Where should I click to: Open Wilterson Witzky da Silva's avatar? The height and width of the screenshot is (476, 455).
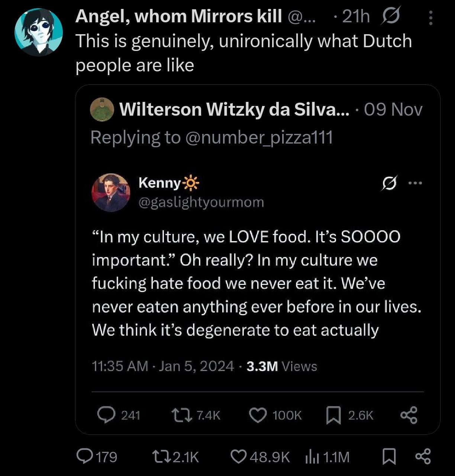(x=102, y=110)
